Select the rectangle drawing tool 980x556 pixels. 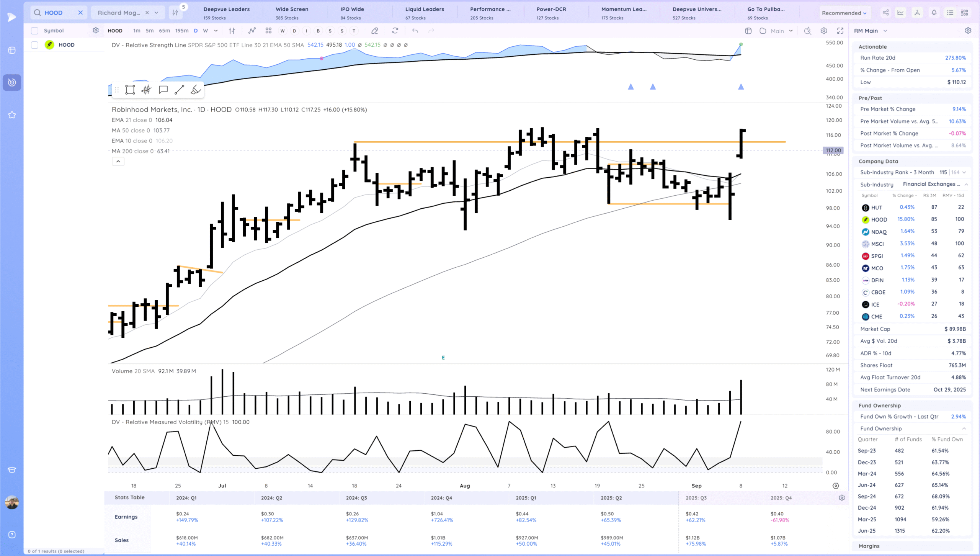coord(130,90)
